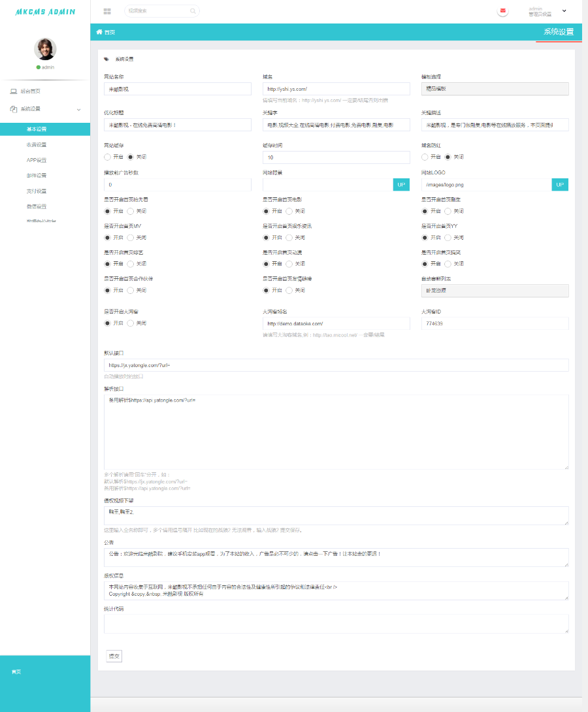Open 邮件设置 in the sidebar
Viewport: 588px width, 712px height.
pyautogui.click(x=37, y=176)
